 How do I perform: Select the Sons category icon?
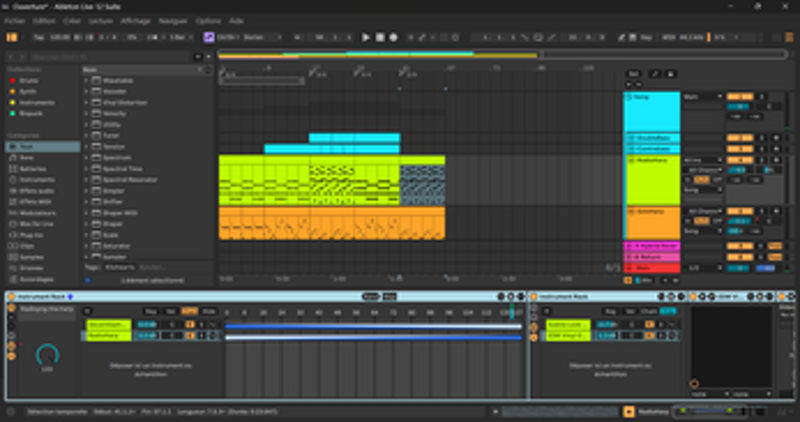(x=13, y=158)
